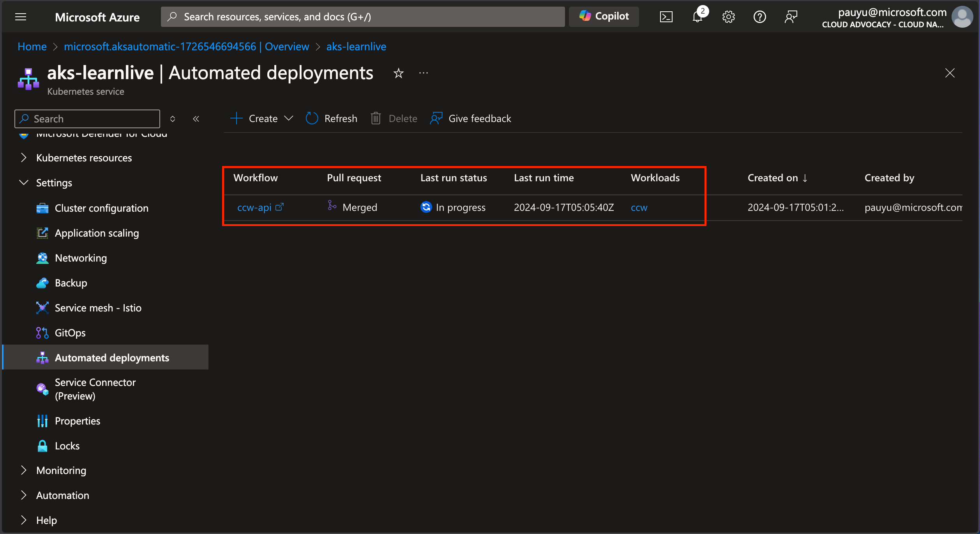Open aks-learnlive breadcrumb link
The width and height of the screenshot is (980, 534).
click(356, 46)
